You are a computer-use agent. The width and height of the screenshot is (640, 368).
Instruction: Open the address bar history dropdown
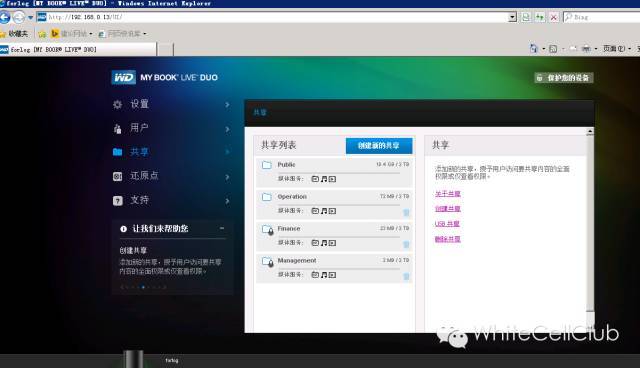(x=513, y=17)
